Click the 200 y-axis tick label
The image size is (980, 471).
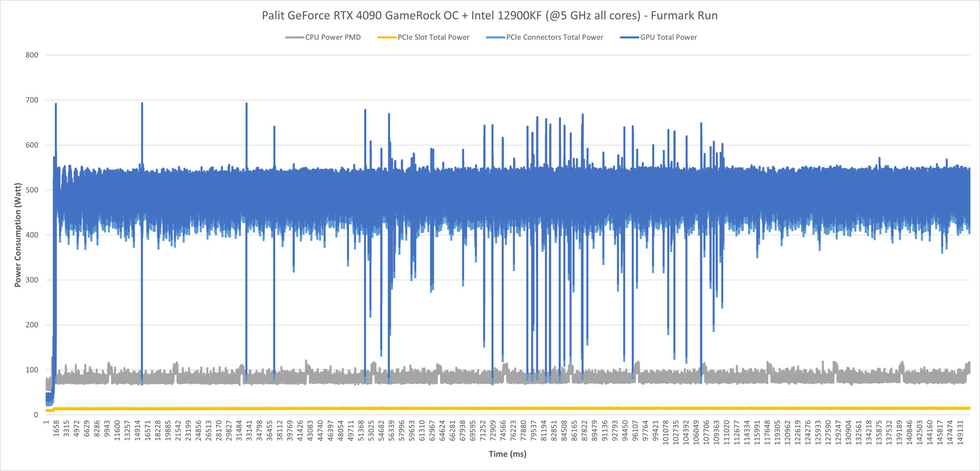32,325
